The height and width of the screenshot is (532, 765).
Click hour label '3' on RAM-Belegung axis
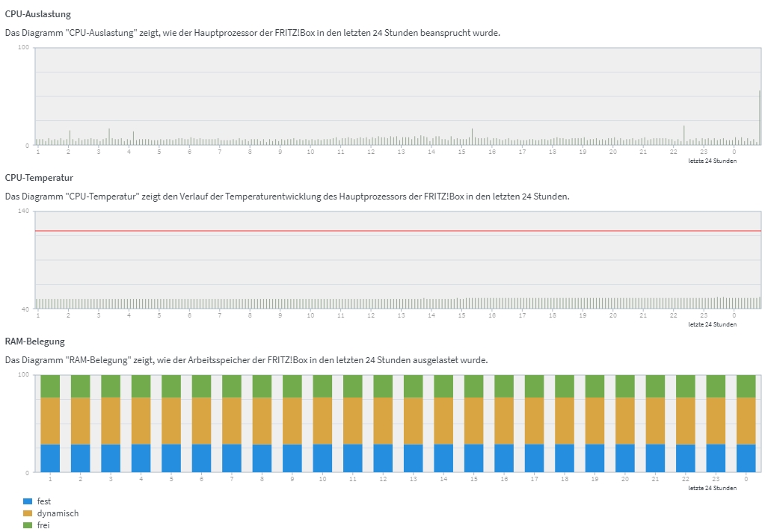click(111, 480)
